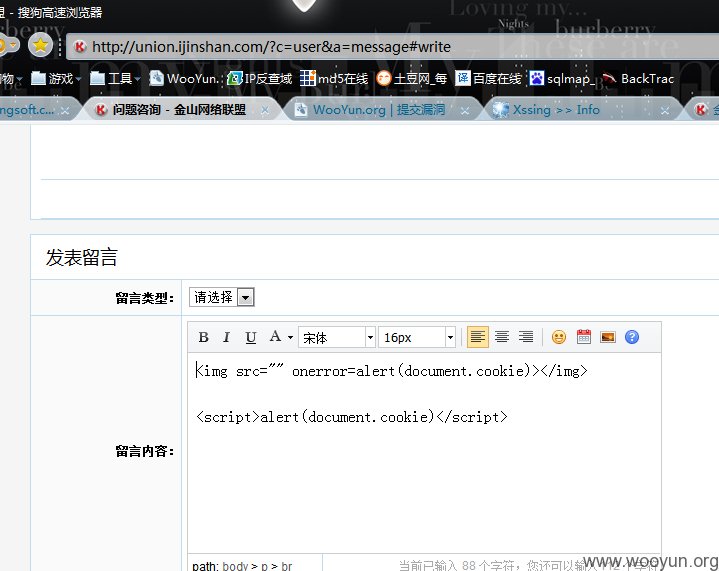Open the 百度在线 translation bookmark
This screenshot has width=719, height=571.
tap(488, 79)
